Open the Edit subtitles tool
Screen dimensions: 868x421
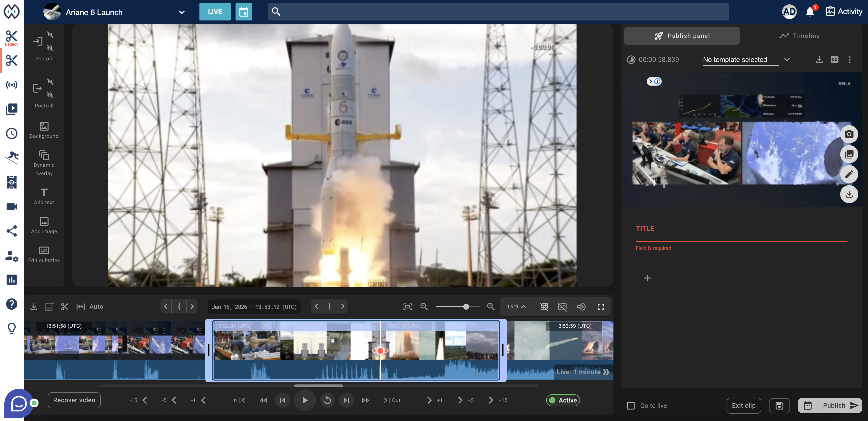pos(44,254)
